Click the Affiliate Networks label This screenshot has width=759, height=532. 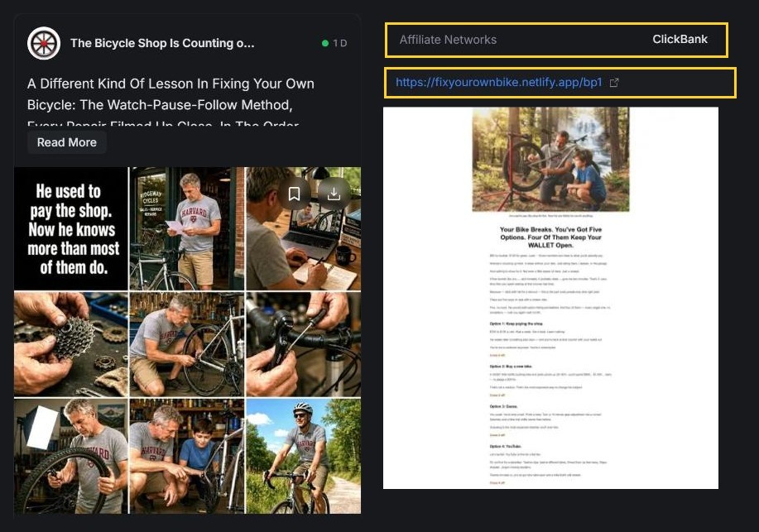pos(448,40)
